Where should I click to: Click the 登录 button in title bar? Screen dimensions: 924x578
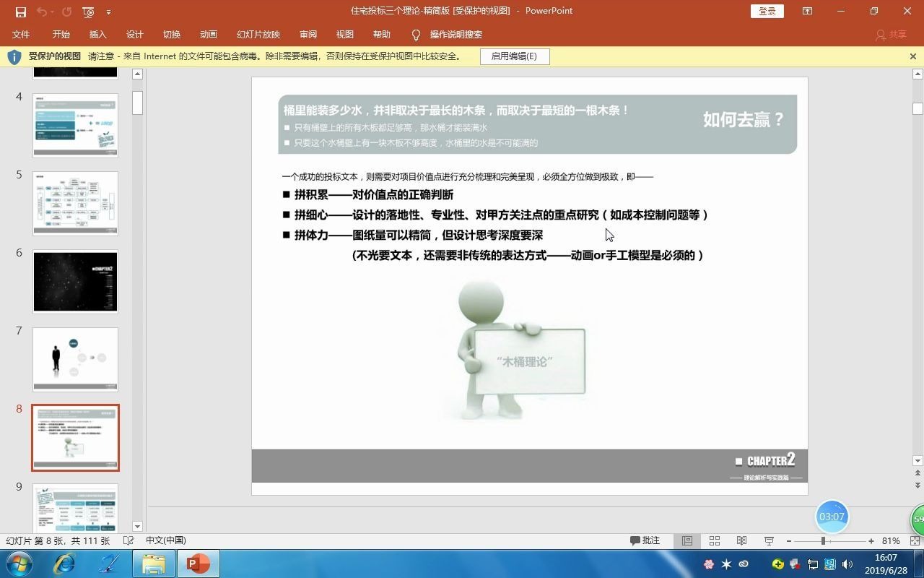coord(767,12)
